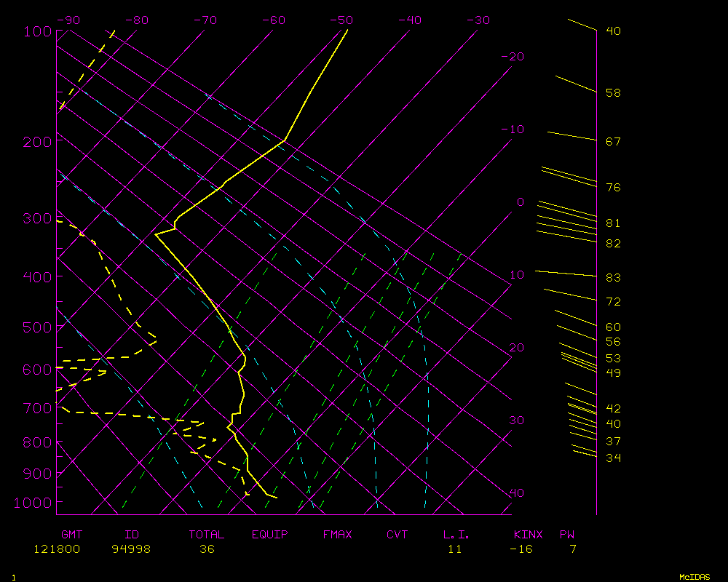Click the 200 pressure level label
728x582 pixels.
(x=36, y=141)
